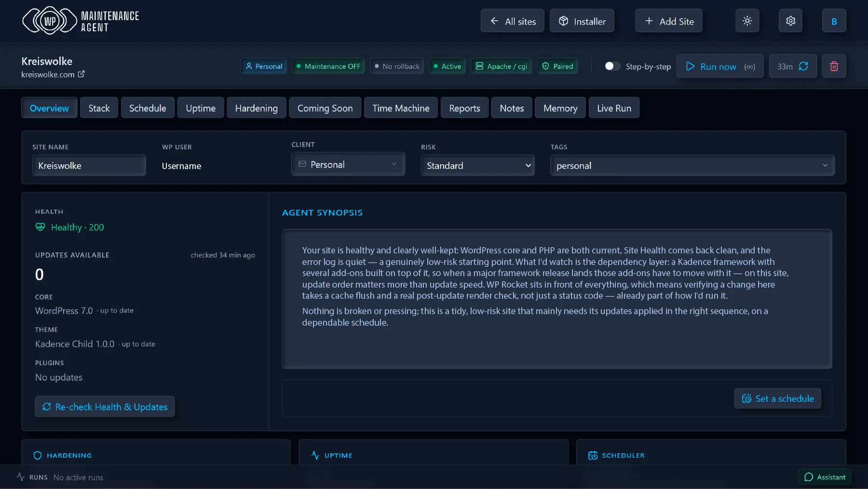Screen dimensions: 868x489
Task: Refresh using the 33m sync button
Action: coord(793,66)
